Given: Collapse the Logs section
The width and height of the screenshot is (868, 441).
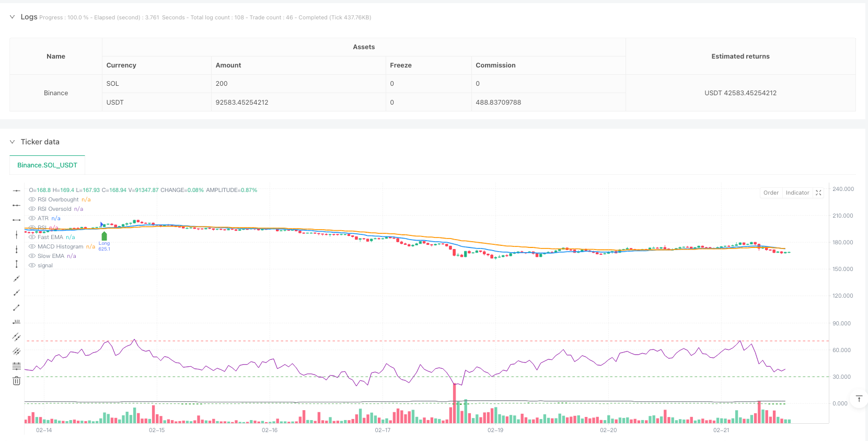Looking at the screenshot, I should click(13, 17).
